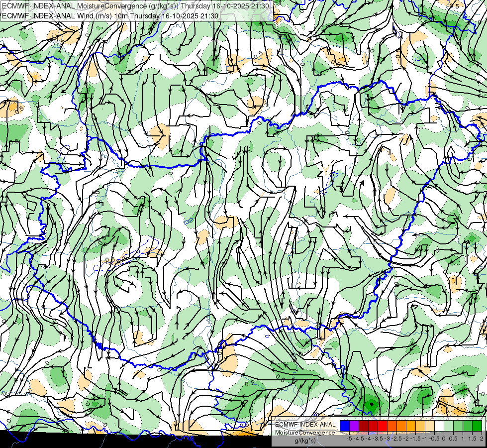487x448 pixels.
Task: Select the -0.5 scale value
Action: (x=434, y=439)
